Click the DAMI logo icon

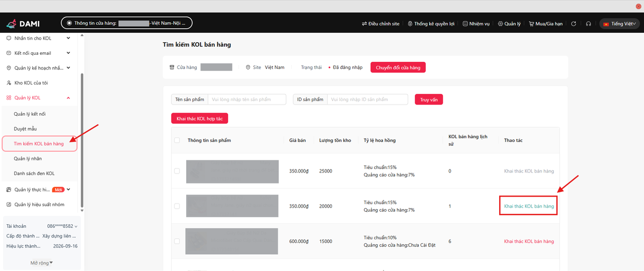click(x=12, y=24)
